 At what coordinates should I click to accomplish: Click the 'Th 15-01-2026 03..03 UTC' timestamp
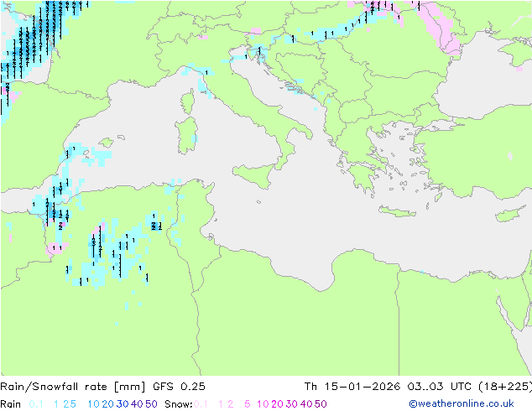click(x=389, y=387)
